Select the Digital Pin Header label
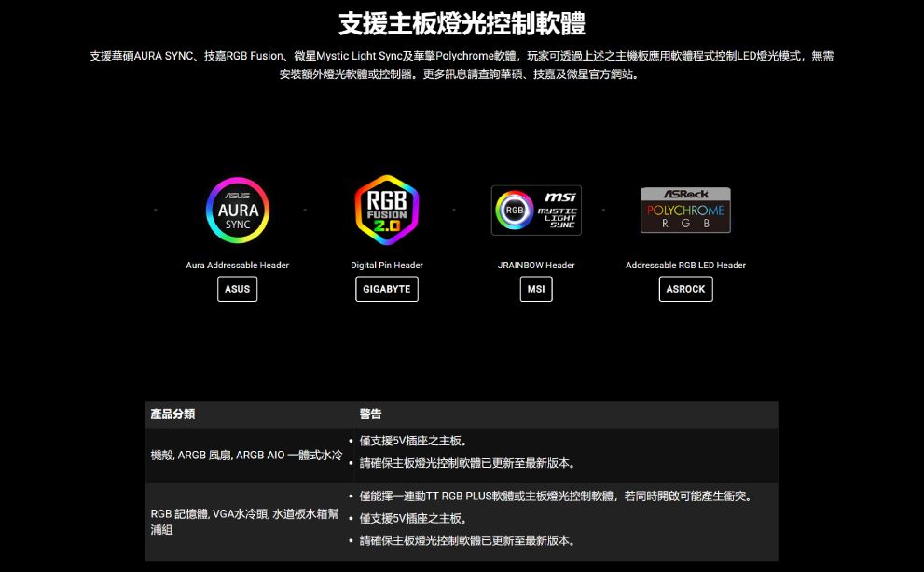 click(387, 266)
